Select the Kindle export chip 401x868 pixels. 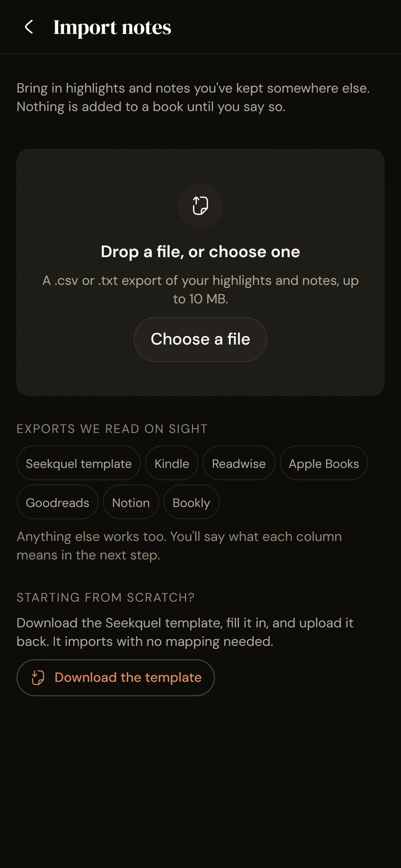[172, 463]
